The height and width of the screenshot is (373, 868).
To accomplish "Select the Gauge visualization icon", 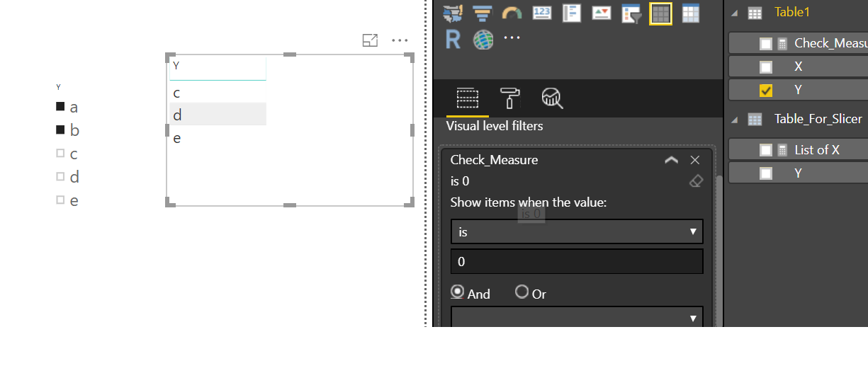I will [512, 13].
